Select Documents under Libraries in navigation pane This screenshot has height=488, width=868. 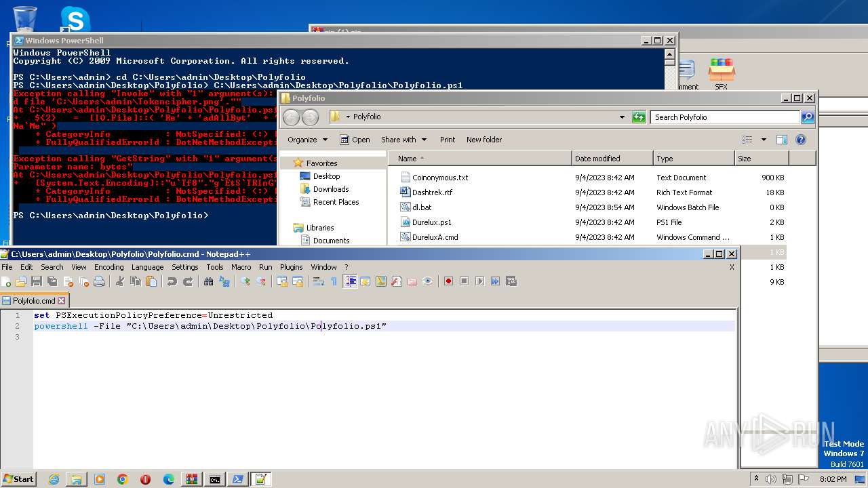point(331,241)
